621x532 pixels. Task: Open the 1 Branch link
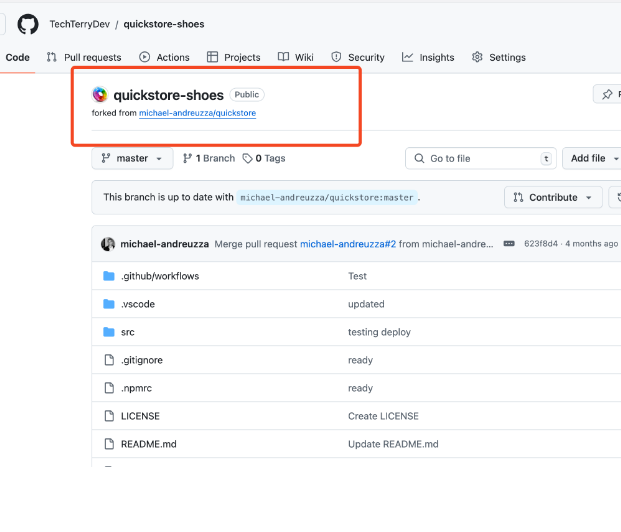(x=209, y=158)
